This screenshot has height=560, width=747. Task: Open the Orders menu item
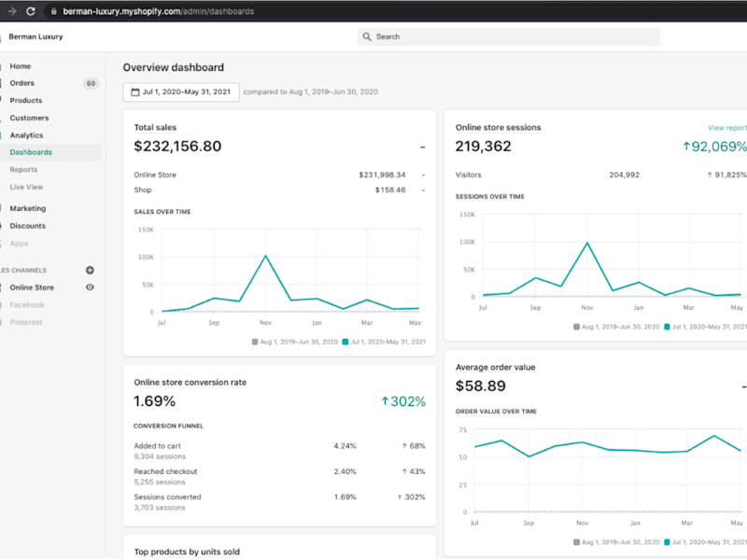tap(21, 83)
